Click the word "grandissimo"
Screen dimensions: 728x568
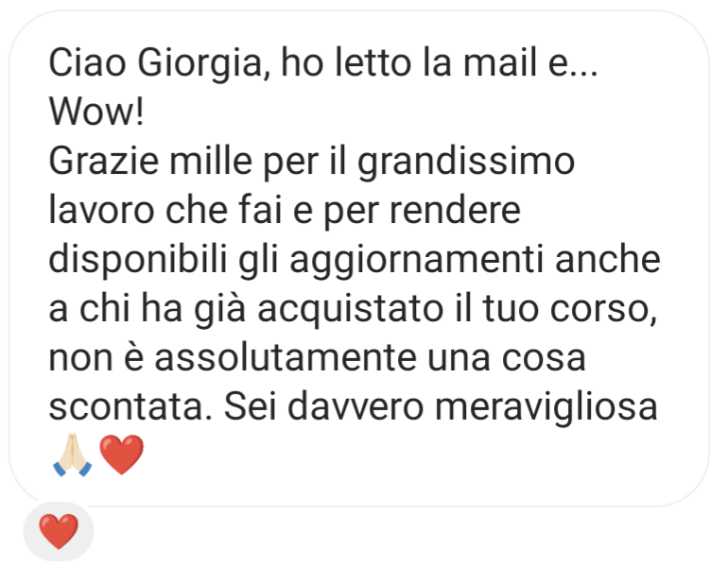[x=466, y=163]
